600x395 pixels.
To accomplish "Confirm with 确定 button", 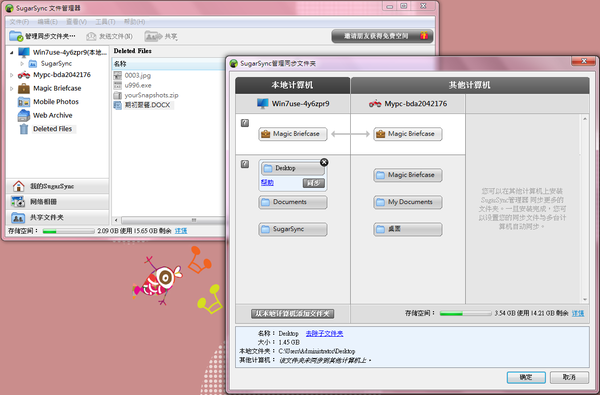I will (526, 377).
